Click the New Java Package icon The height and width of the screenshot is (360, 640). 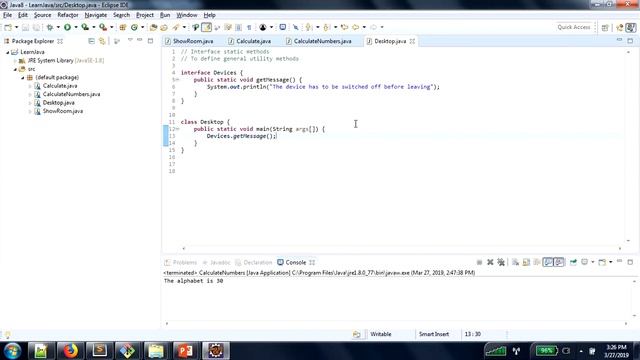[122, 27]
